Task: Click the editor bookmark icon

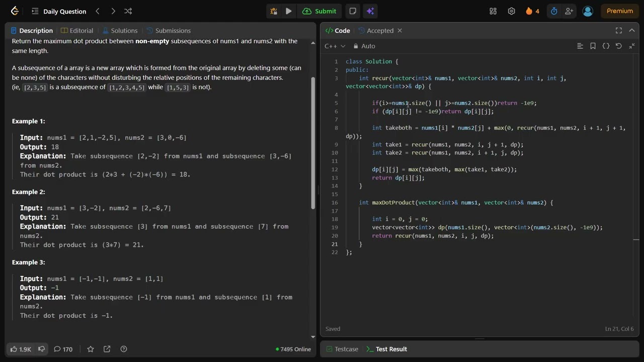Action: (593, 46)
